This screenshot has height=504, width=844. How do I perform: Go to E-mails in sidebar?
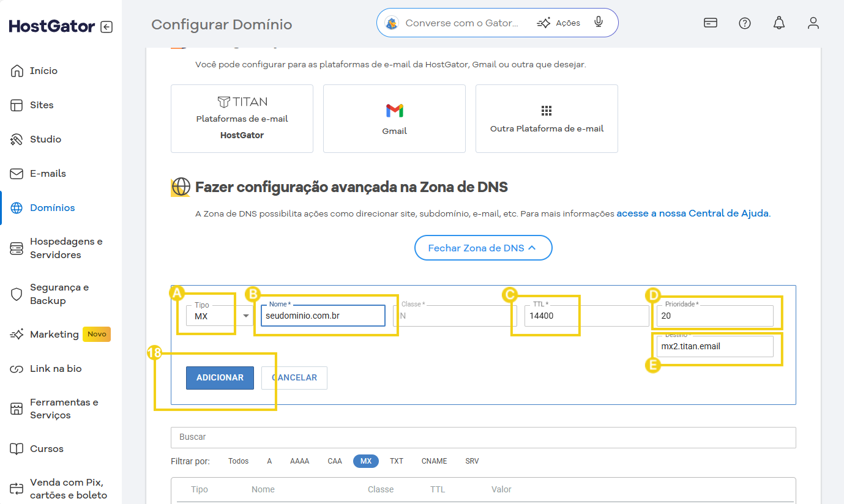click(x=48, y=174)
